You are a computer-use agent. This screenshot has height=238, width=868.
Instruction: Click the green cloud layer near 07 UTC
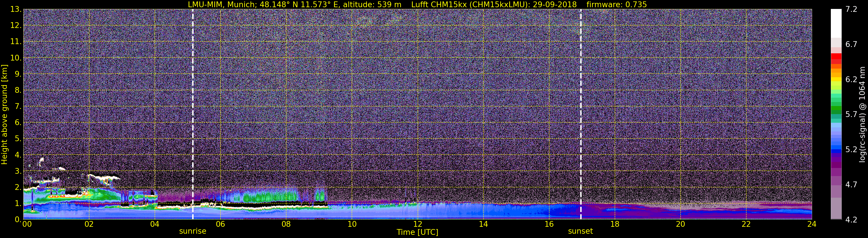click(270, 197)
